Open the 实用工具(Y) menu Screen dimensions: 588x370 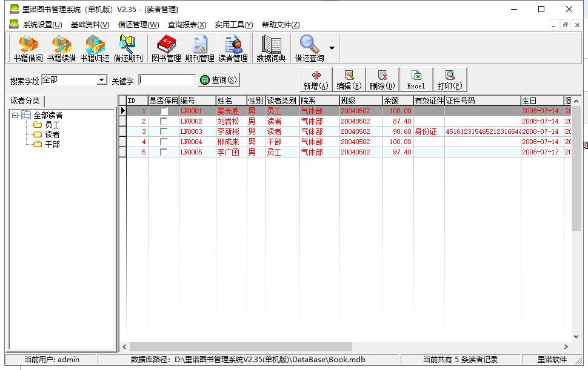coord(234,25)
